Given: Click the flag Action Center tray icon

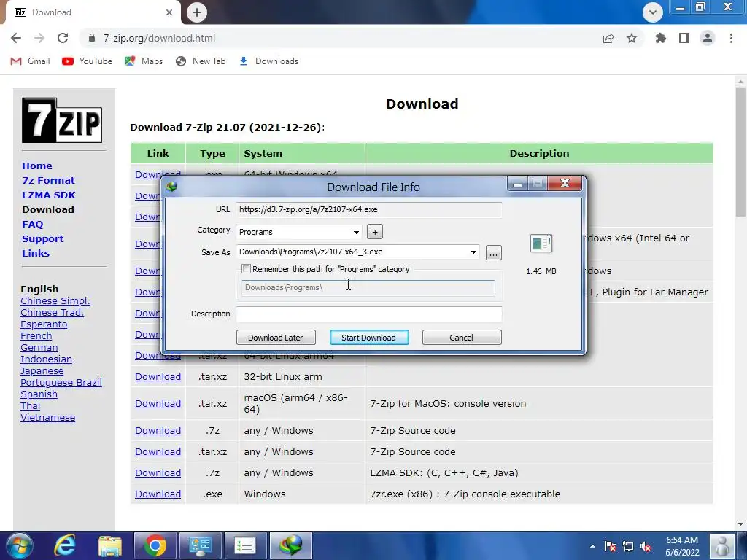Looking at the screenshot, I should coord(611,546).
